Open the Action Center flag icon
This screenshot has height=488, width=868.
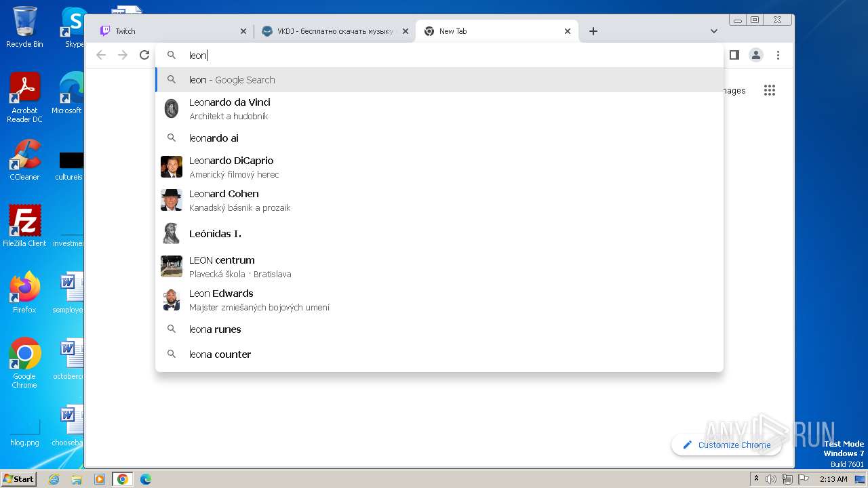point(803,479)
